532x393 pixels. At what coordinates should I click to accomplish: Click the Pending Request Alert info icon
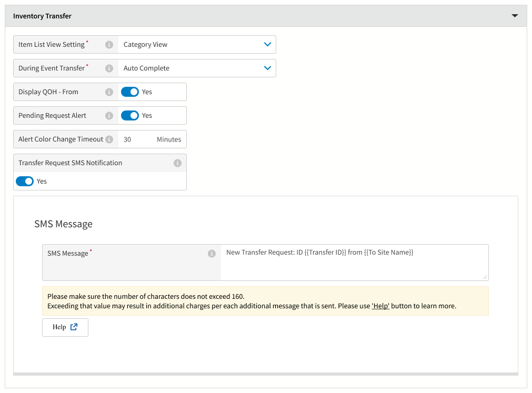coord(109,116)
